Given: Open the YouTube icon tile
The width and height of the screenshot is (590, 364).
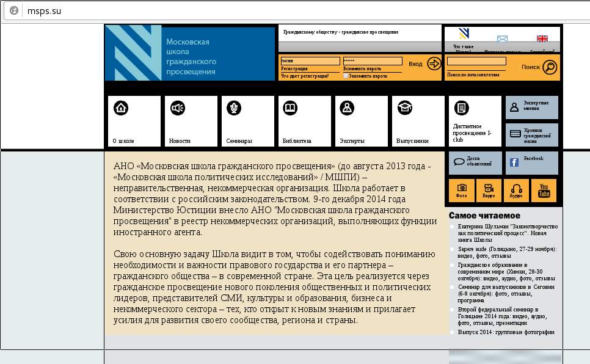Looking at the screenshot, I should tap(544, 190).
